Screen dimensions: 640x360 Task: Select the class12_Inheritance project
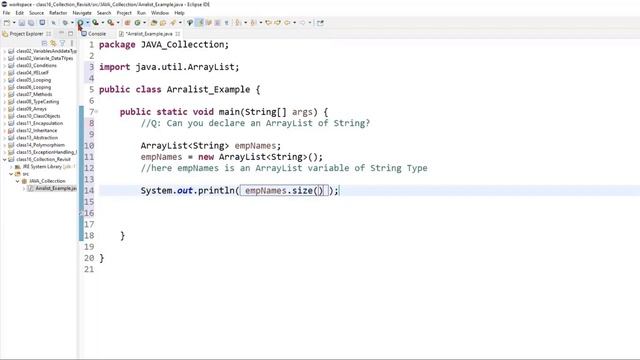[x=36, y=131]
